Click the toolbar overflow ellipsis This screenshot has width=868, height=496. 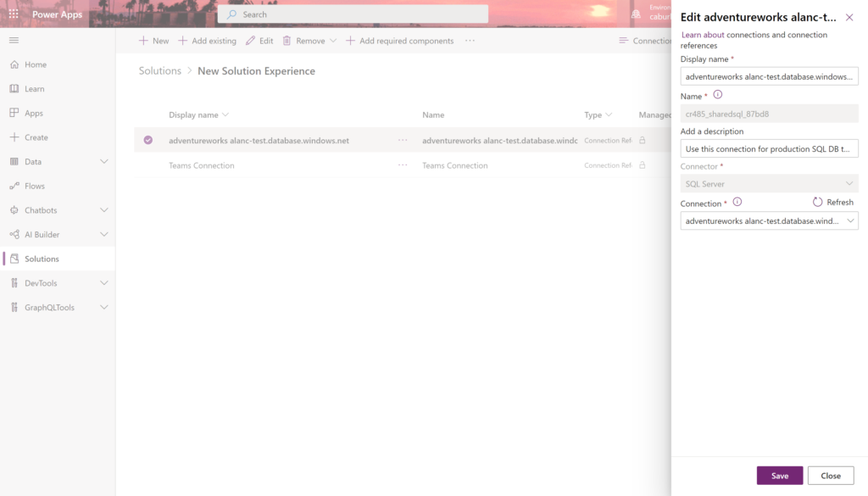pos(470,41)
